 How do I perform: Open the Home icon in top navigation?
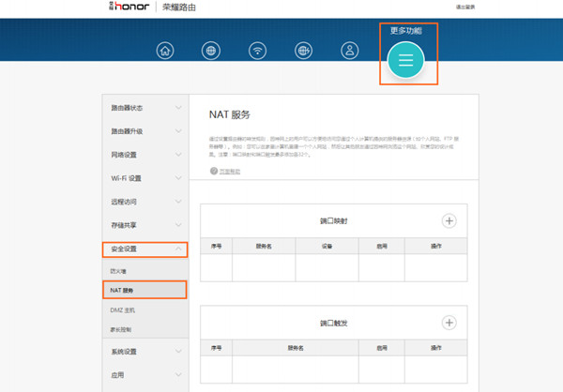tap(166, 51)
